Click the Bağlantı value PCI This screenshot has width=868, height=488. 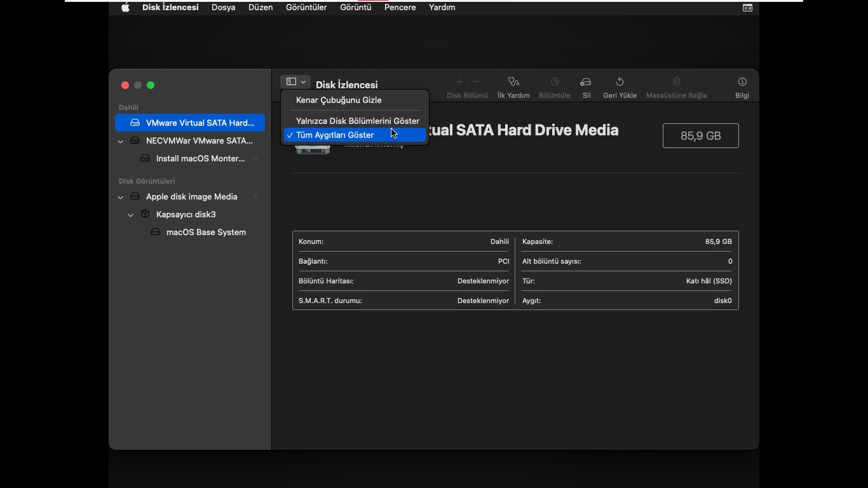[x=503, y=261]
